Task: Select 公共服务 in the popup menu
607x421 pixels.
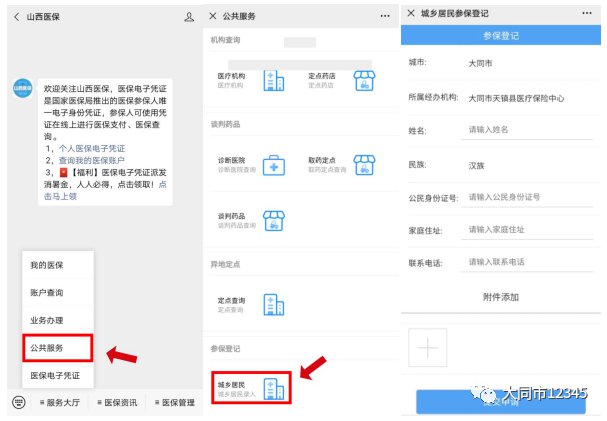Action: coord(56,348)
